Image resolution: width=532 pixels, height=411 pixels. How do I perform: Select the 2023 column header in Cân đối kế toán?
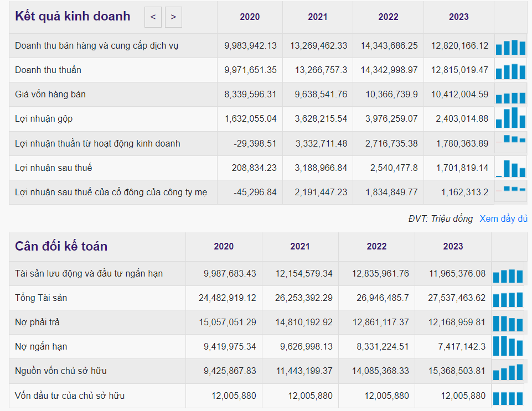453,247
